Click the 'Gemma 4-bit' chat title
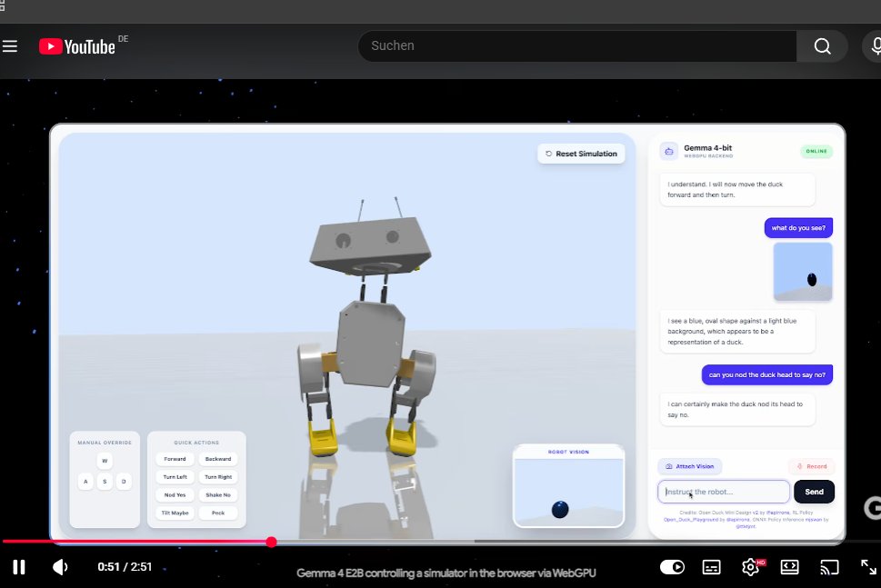The image size is (881, 588). 707,148
